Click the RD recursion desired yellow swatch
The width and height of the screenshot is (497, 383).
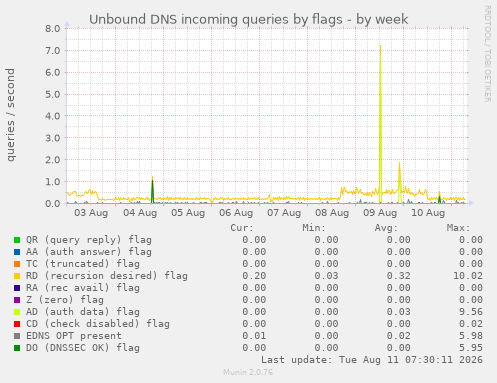(x=17, y=276)
